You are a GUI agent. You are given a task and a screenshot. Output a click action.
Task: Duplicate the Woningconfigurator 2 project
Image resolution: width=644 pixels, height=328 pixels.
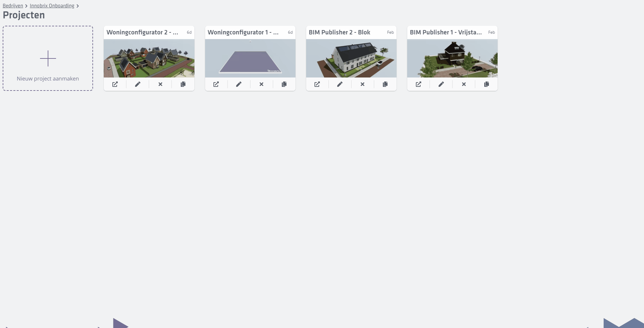pyautogui.click(x=183, y=84)
